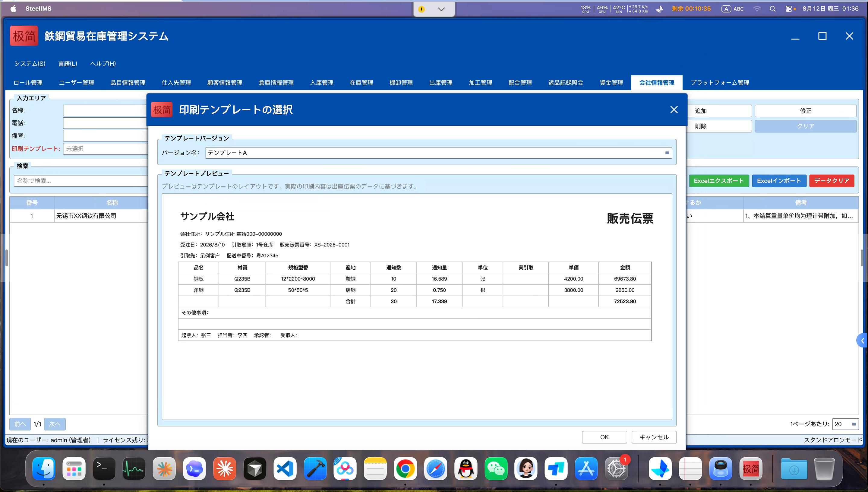The image size is (868, 492).
Task: Expand the blue side panel arrow at right edge
Action: pos(862,341)
